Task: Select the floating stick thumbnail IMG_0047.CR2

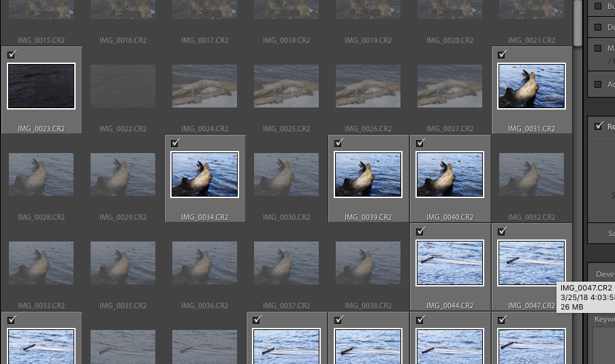Action: (531, 263)
